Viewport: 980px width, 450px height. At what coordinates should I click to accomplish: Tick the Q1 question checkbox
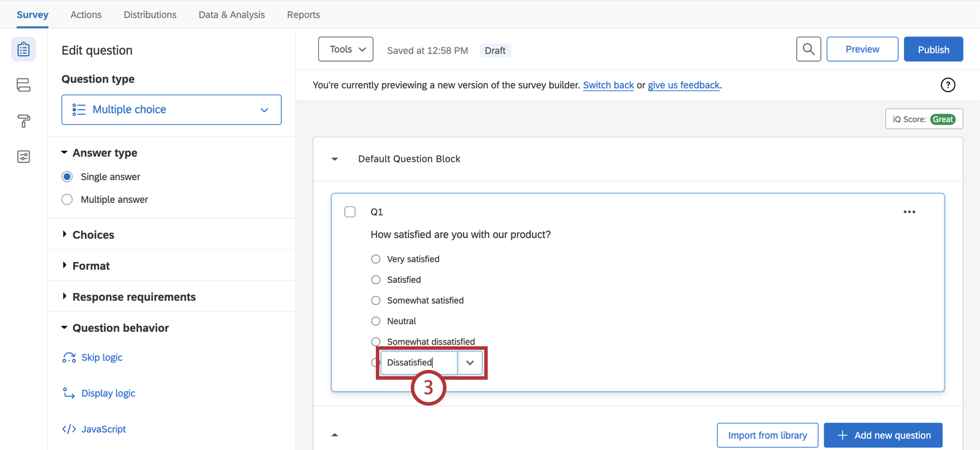[350, 212]
